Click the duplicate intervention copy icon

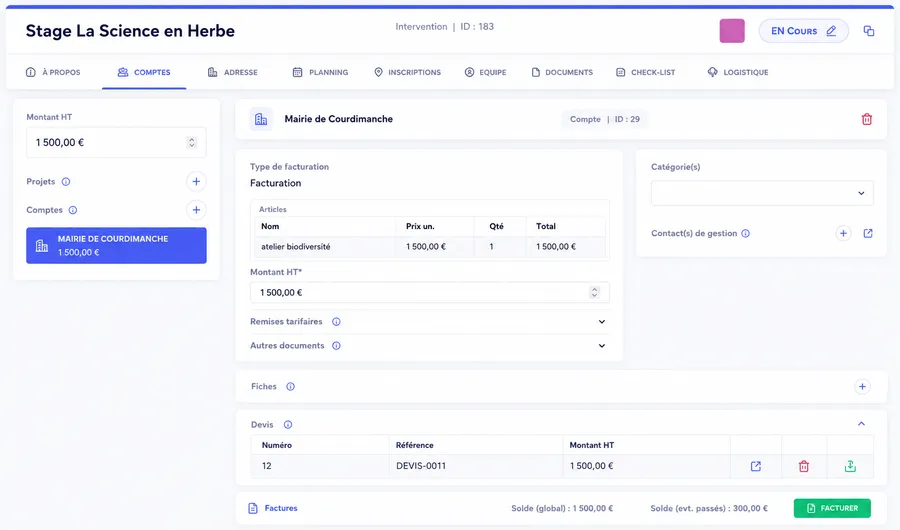click(x=868, y=31)
